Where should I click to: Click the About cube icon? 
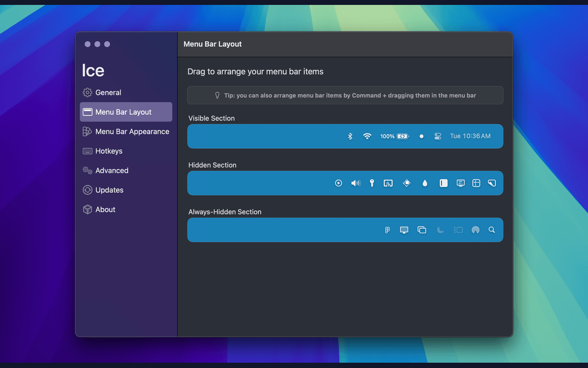(87, 209)
